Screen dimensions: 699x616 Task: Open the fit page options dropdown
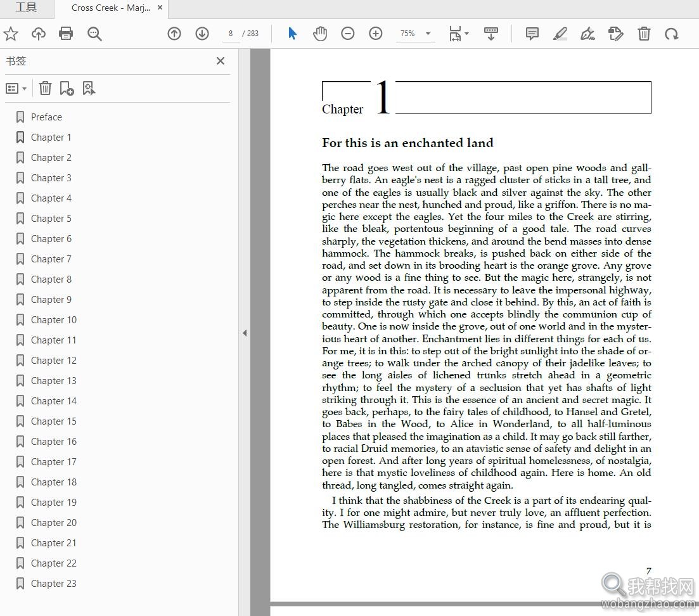tap(459, 34)
